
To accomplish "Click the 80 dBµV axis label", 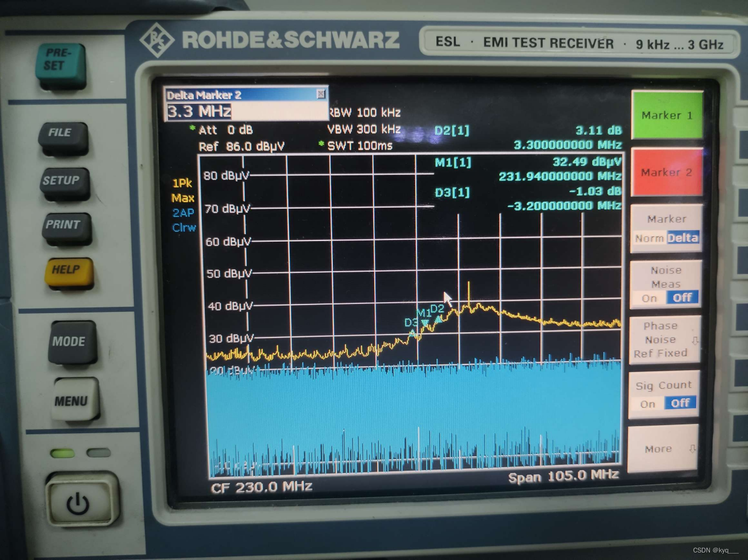I will pos(226,175).
